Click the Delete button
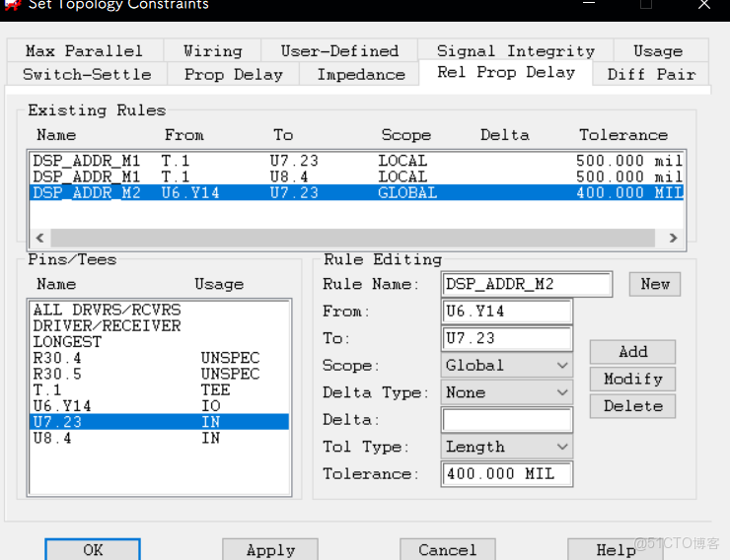This screenshot has width=730, height=560. 632,406
